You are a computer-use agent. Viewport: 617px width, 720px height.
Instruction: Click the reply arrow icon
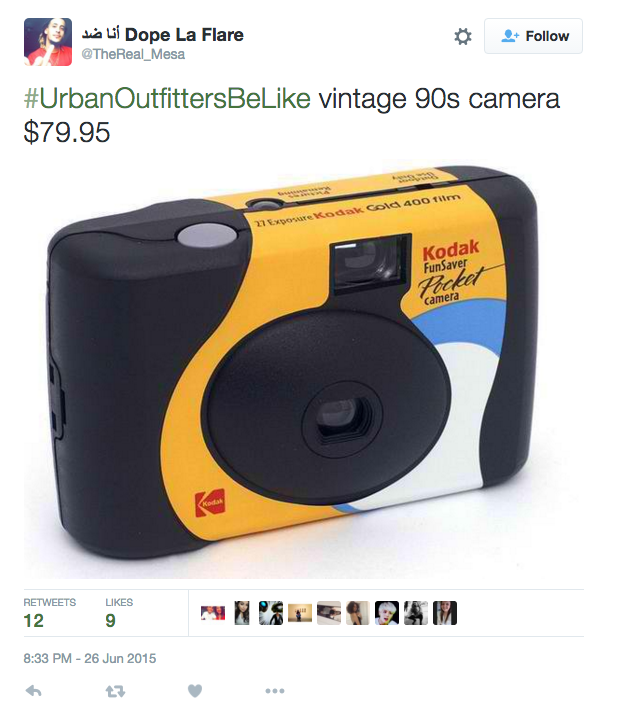[x=34, y=690]
